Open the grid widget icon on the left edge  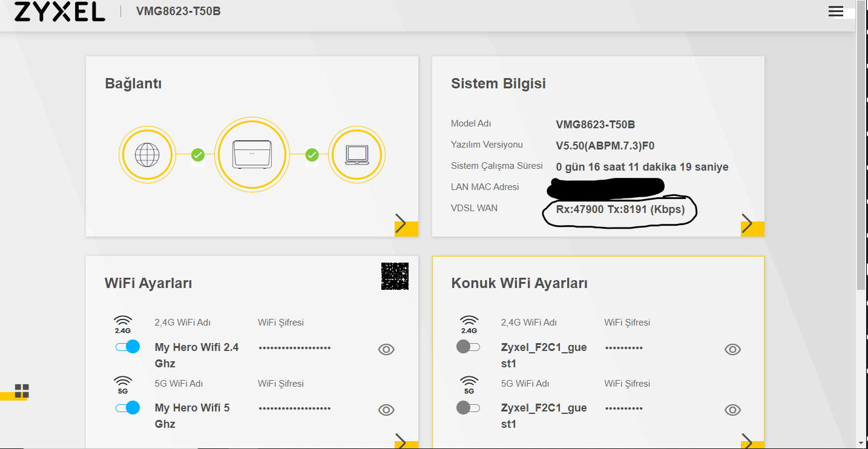pyautogui.click(x=22, y=391)
